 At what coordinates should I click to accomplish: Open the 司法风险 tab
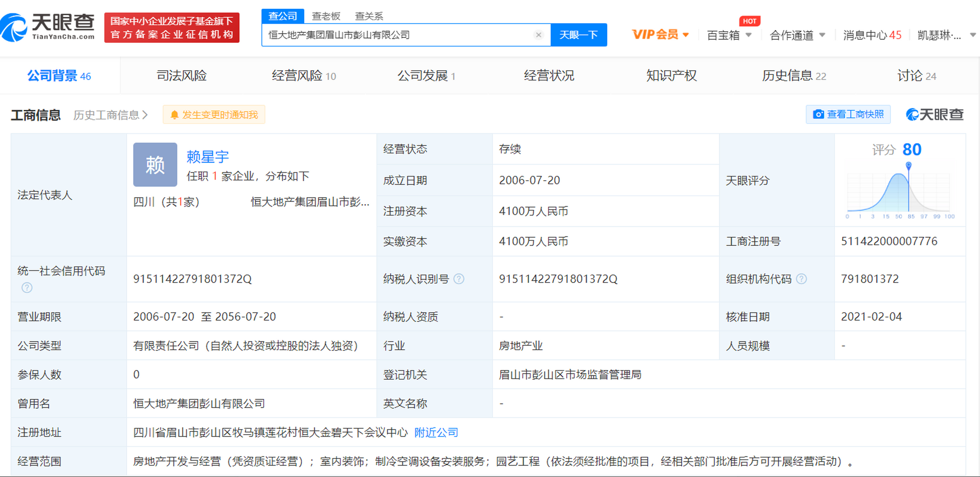click(182, 75)
